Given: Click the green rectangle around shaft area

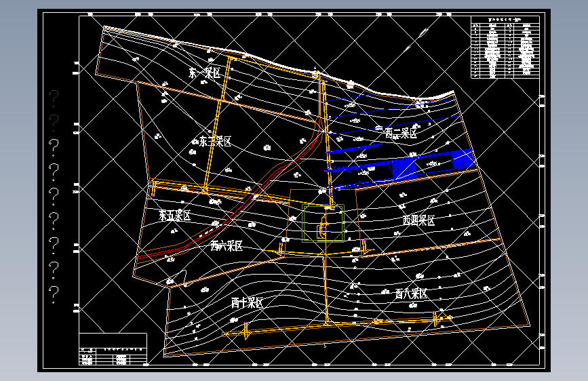Looking at the screenshot, I should coord(323,223).
